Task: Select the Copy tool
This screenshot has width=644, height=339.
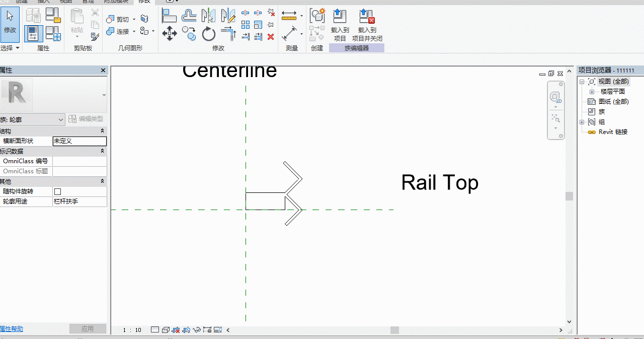Action: pyautogui.click(x=189, y=34)
